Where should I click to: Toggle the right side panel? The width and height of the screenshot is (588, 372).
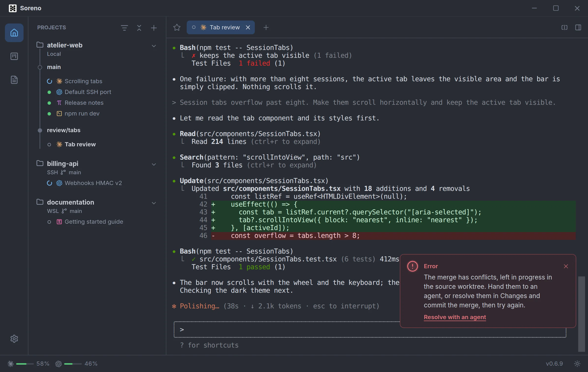(578, 27)
